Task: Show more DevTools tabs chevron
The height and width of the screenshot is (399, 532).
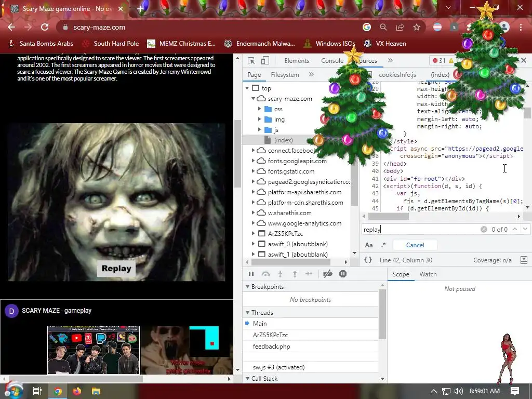Action: (390, 60)
